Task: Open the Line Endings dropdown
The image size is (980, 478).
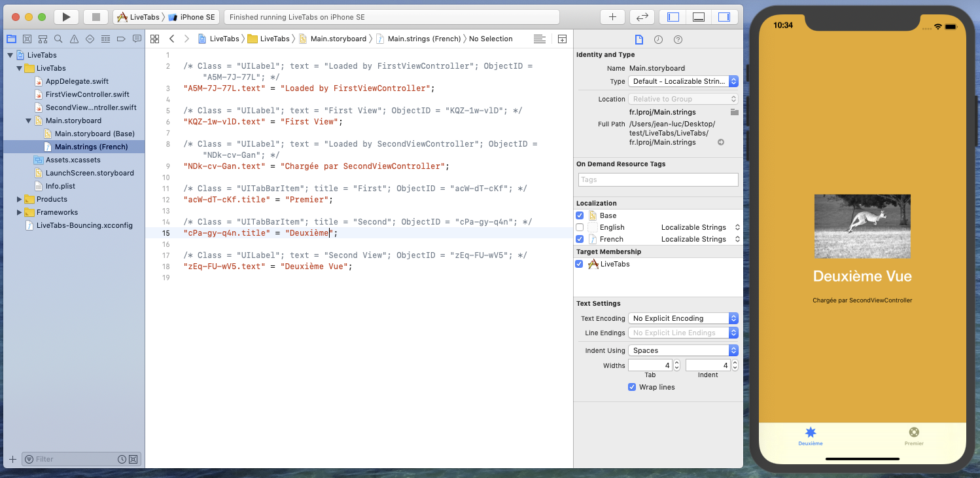Action: (x=683, y=333)
